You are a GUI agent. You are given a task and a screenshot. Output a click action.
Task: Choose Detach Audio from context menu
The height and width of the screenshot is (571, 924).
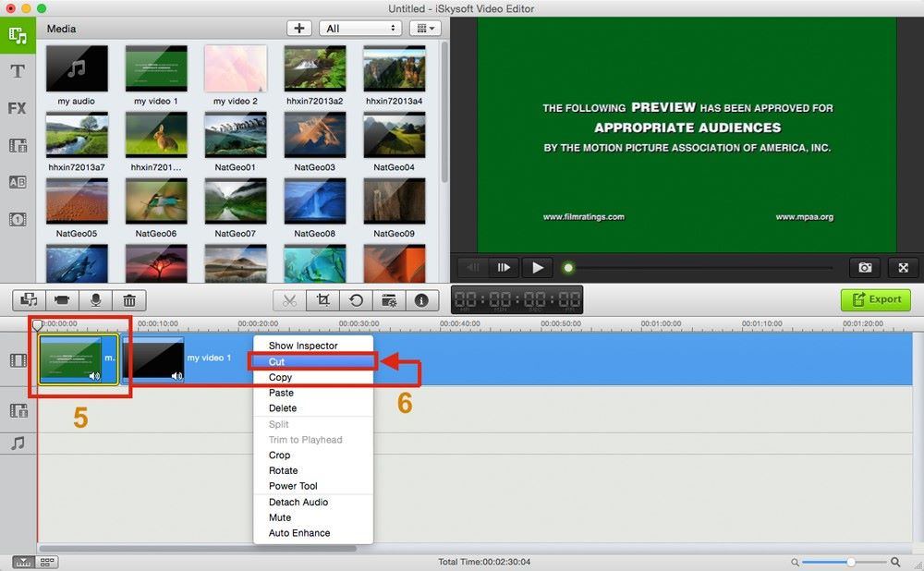pos(313,502)
